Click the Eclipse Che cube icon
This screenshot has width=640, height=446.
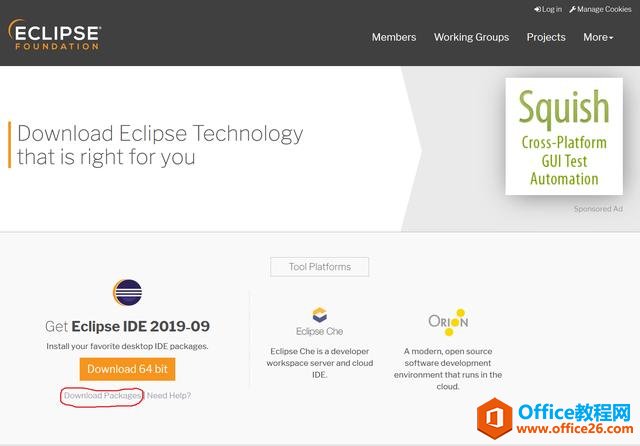pos(320,315)
